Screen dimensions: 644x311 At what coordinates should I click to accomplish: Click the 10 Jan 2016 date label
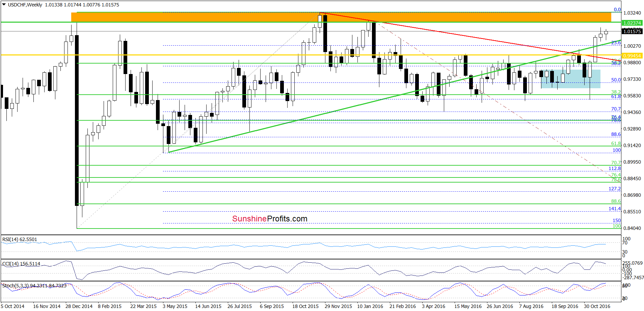[370, 306]
